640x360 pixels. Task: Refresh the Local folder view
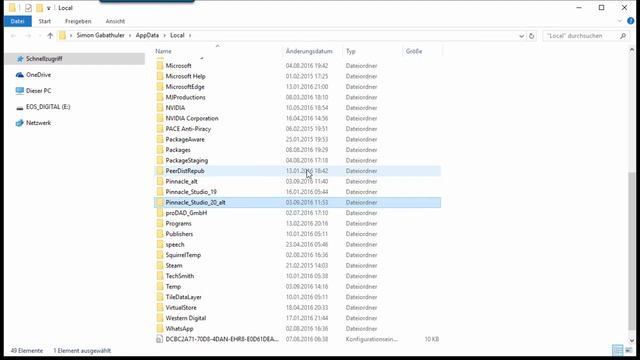[531, 36]
